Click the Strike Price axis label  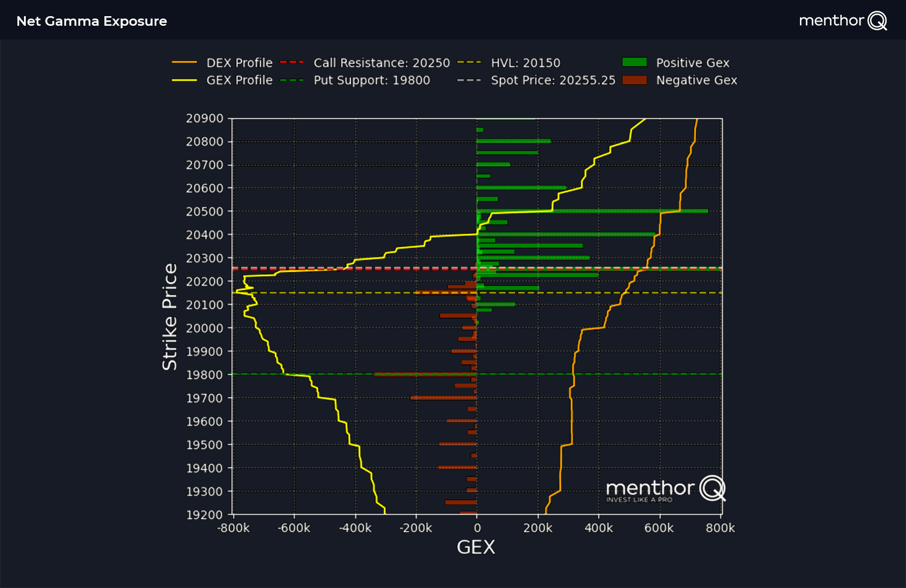click(170, 316)
